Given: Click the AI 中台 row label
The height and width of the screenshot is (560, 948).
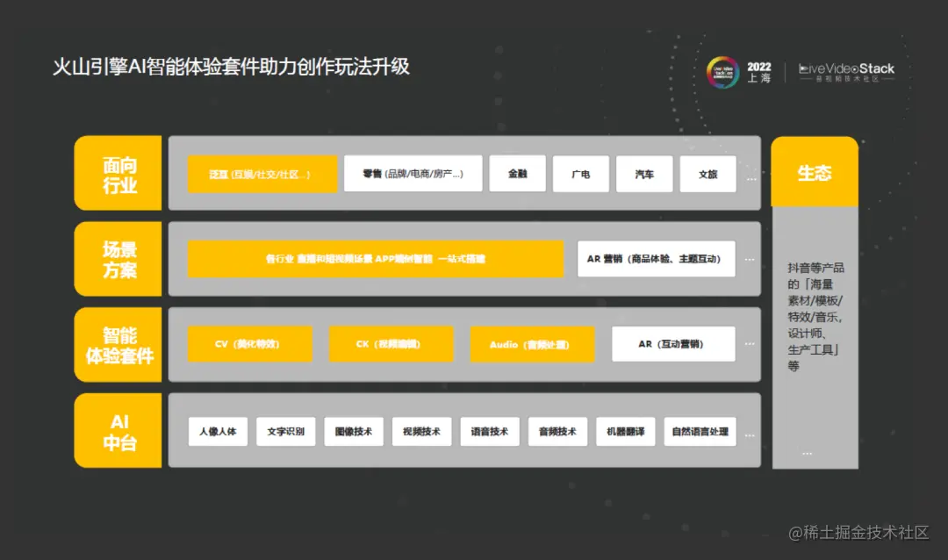Looking at the screenshot, I should [x=118, y=430].
